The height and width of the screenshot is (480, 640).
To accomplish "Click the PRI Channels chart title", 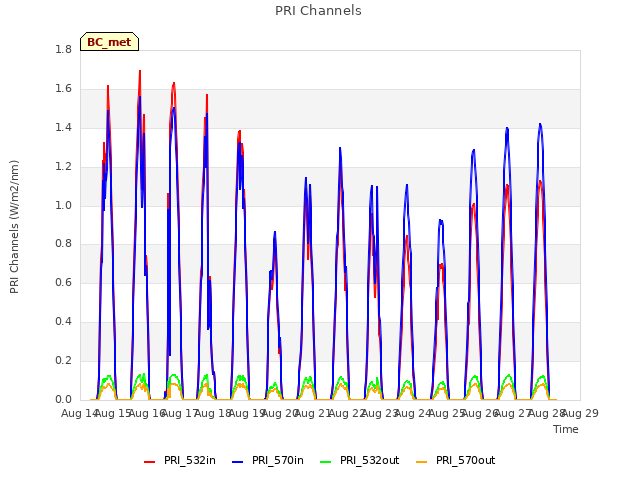I will click(318, 11).
